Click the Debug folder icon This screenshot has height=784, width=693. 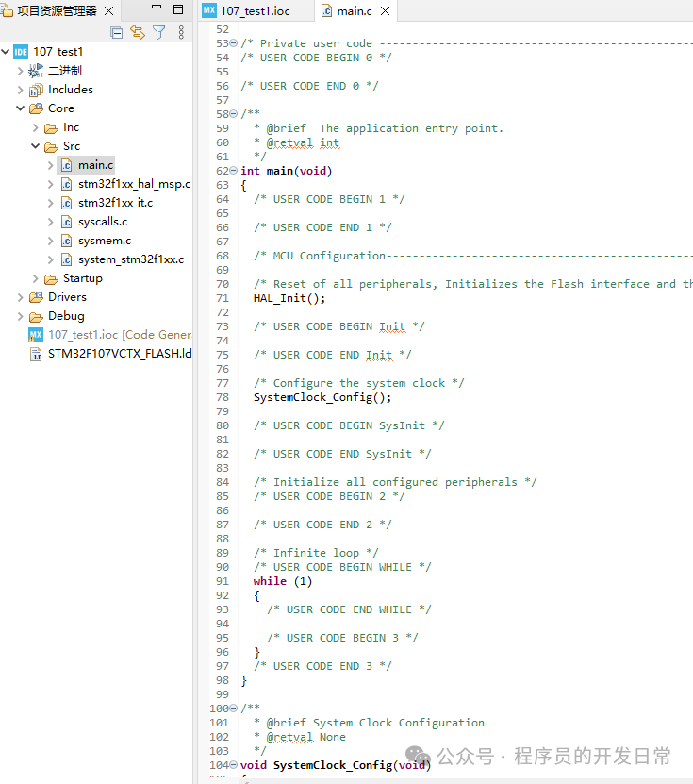(36, 317)
